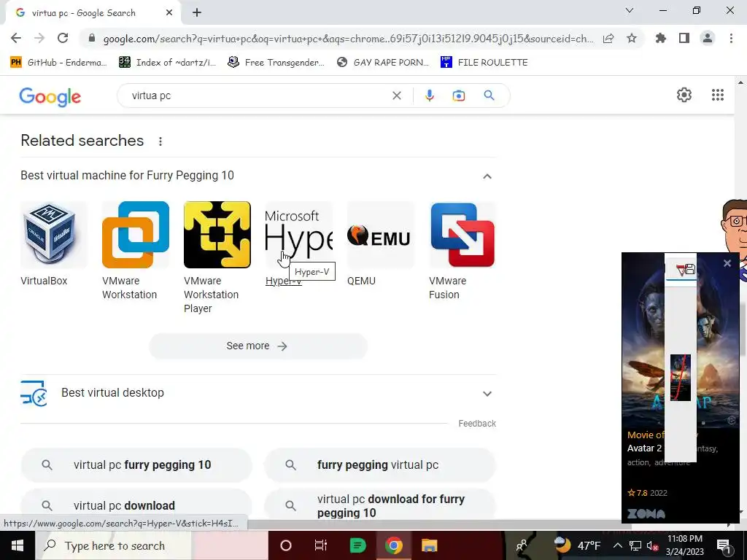
Task: Start voice search with the microphone
Action: (429, 96)
